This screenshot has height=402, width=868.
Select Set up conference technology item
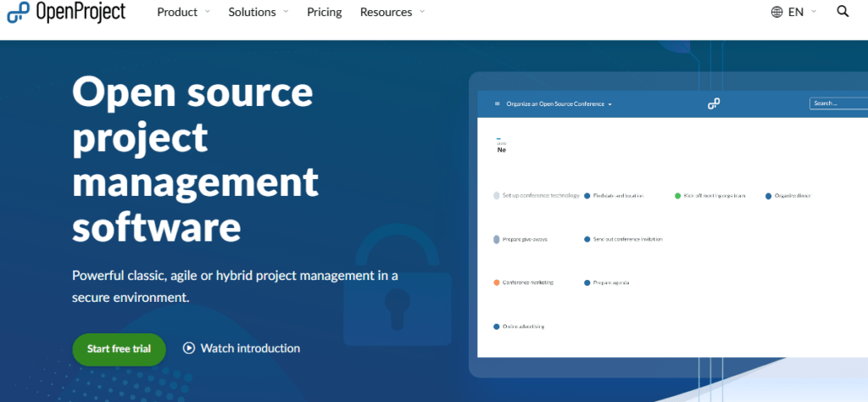point(537,195)
